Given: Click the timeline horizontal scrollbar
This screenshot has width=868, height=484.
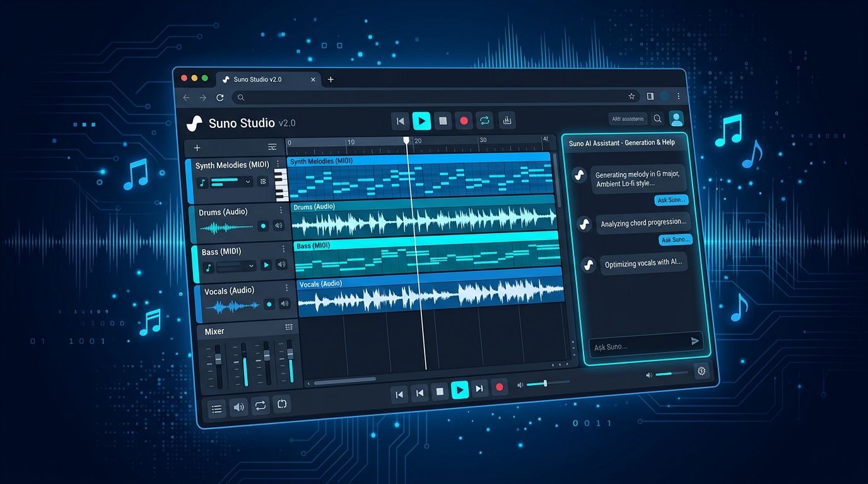Looking at the screenshot, I should click(x=345, y=380).
